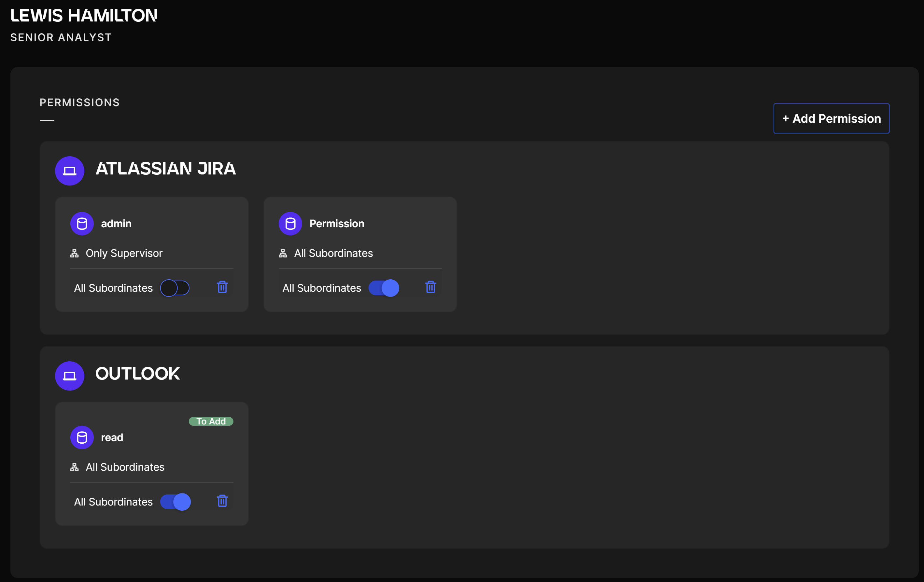Click the Permission card database icon

pos(290,223)
